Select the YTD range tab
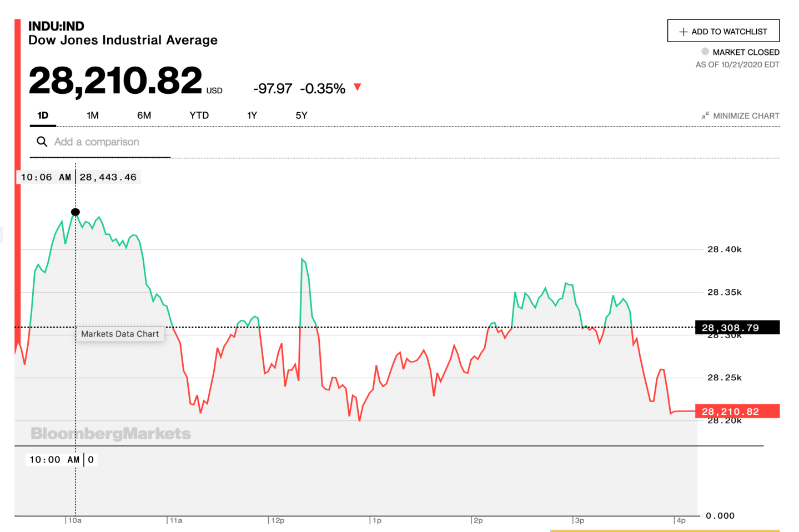 click(199, 116)
